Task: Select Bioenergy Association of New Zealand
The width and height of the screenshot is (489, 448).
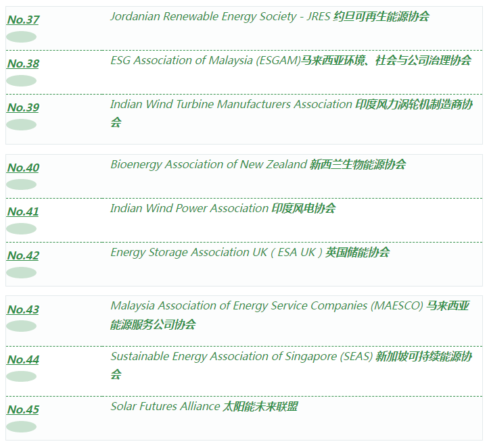Action: click(258, 164)
